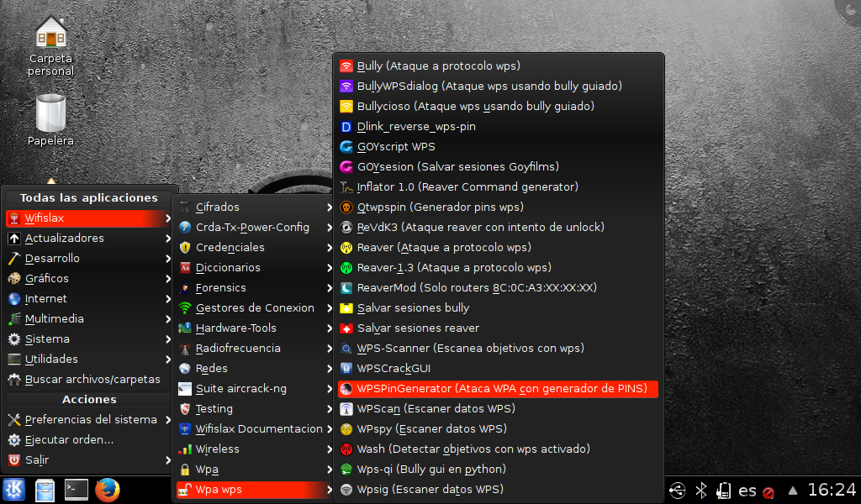Open the Gráficos category

click(x=89, y=279)
